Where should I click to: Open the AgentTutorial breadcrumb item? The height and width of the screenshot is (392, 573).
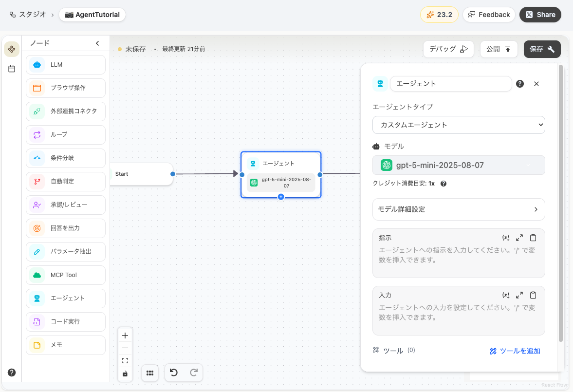tap(92, 15)
